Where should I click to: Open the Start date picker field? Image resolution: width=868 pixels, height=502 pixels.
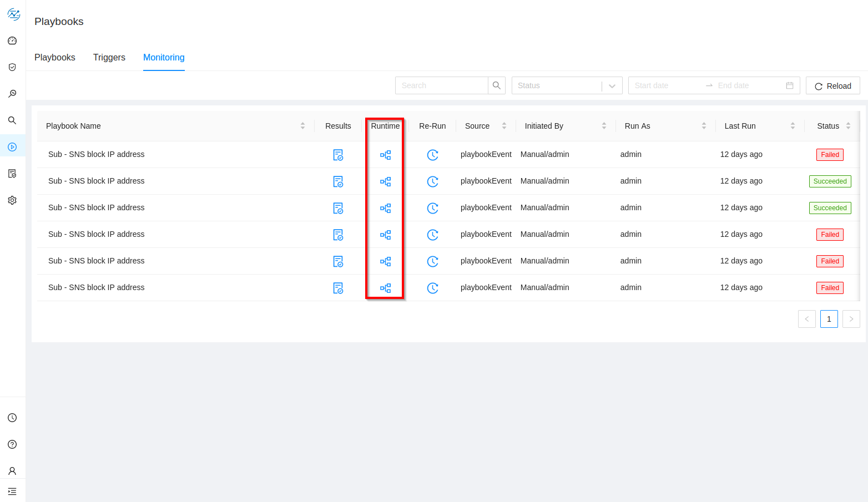coord(666,85)
